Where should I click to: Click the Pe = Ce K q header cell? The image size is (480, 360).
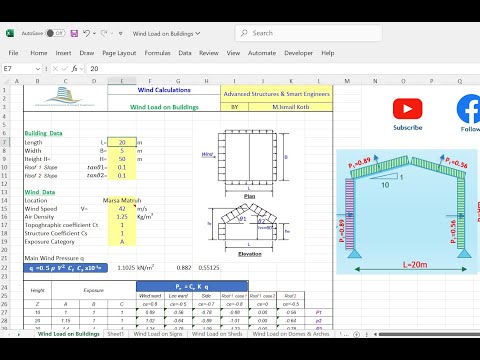[192, 287]
